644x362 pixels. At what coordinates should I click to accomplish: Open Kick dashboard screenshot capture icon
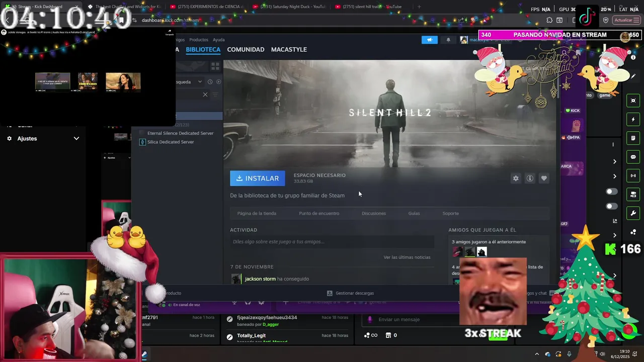coord(633,101)
